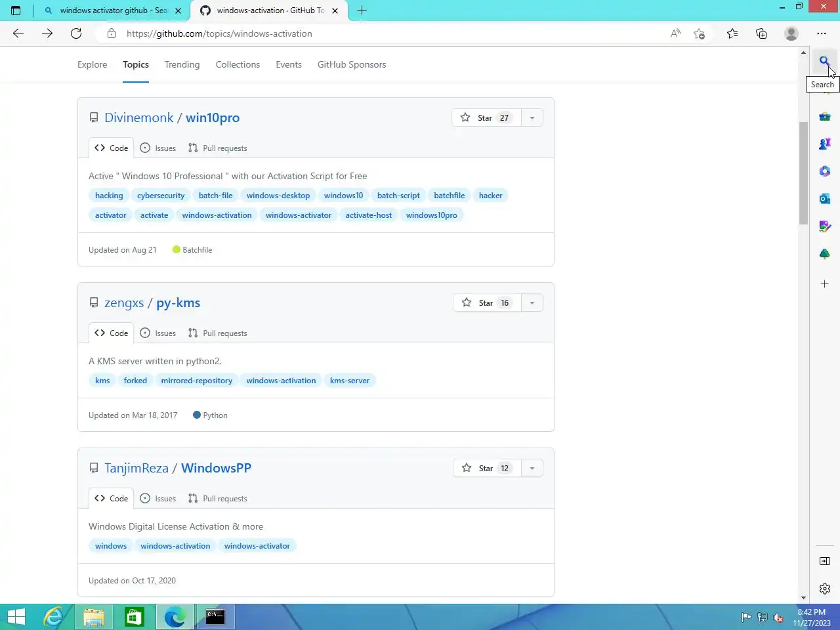Open the Windows Start menu
840x630 pixels.
pos(16,617)
